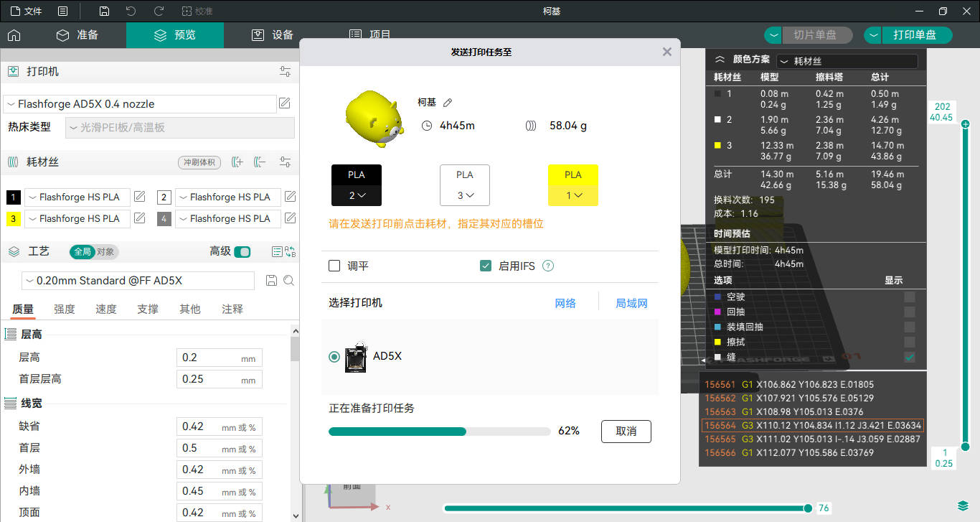980x522 pixels.
Task: Toggle 空驶 display checkbox
Action: pos(910,297)
